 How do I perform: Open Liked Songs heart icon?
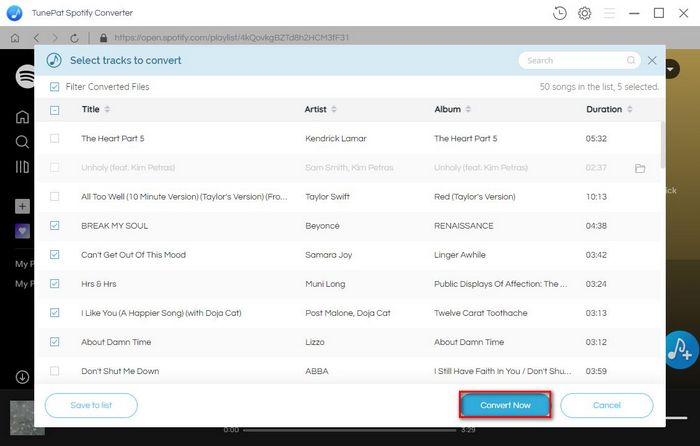[x=22, y=231]
